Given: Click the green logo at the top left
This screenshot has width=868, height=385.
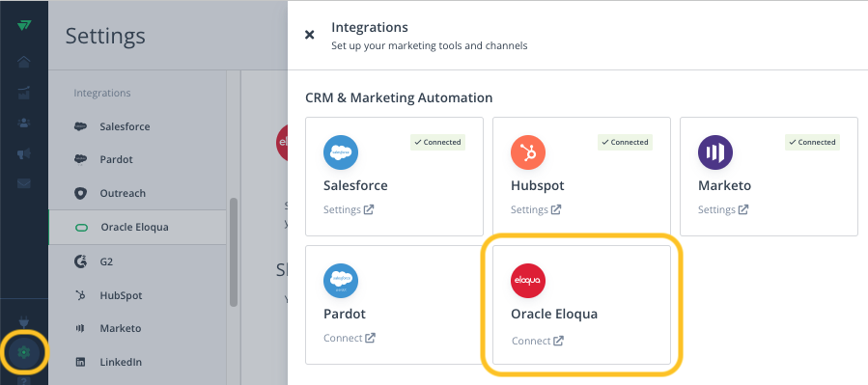Looking at the screenshot, I should [x=24, y=25].
